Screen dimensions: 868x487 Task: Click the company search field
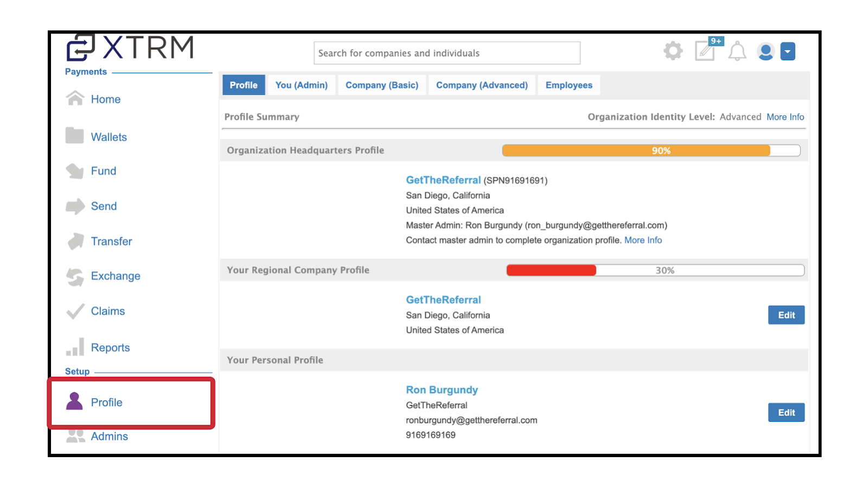click(x=447, y=53)
